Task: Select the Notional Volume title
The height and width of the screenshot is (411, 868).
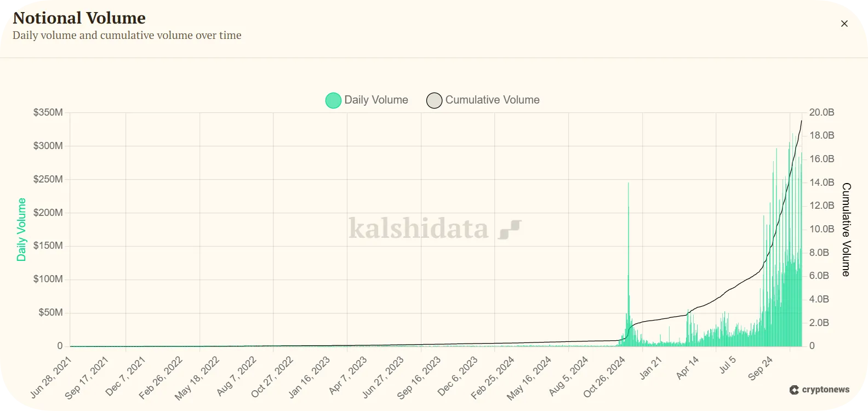Action: (79, 18)
